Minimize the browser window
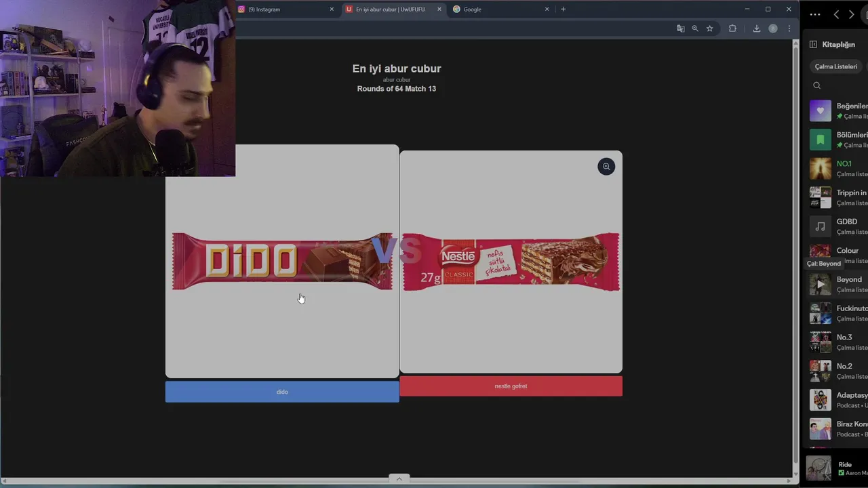The width and height of the screenshot is (868, 488). pos(747,9)
